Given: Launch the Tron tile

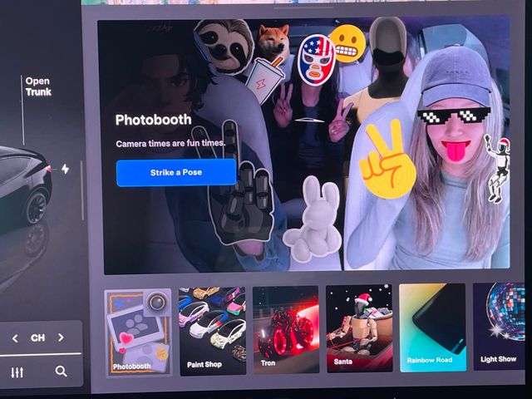Looking at the screenshot, I should [285, 329].
